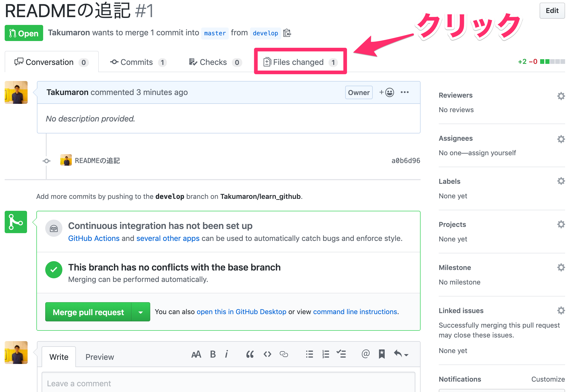This screenshot has width=576, height=392.
Task: Click the Edit title button
Action: pyautogui.click(x=552, y=11)
